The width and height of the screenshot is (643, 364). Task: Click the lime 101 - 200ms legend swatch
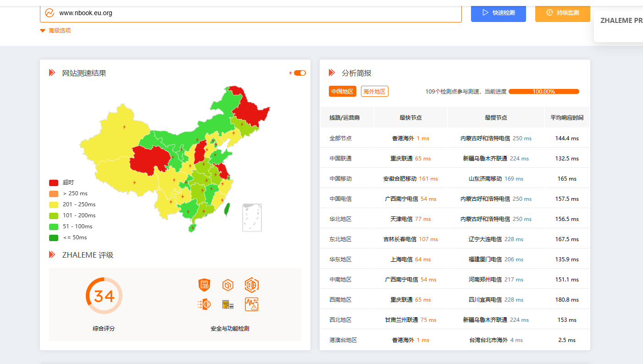pos(54,215)
